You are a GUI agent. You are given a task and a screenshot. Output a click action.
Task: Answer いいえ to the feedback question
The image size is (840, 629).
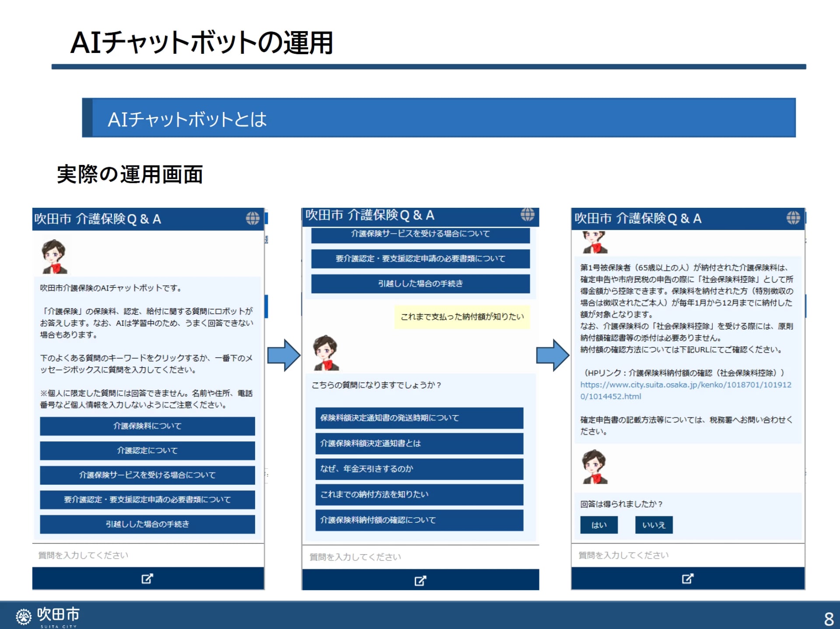(x=653, y=525)
